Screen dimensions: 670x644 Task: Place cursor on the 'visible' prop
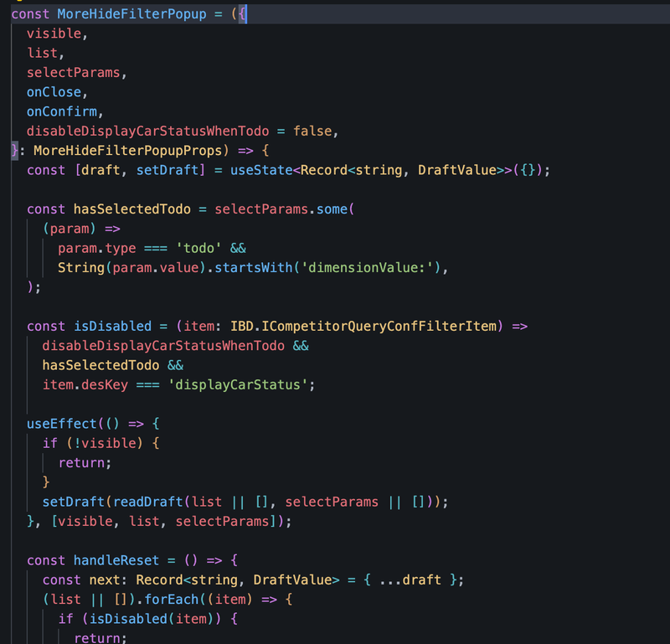(54, 33)
